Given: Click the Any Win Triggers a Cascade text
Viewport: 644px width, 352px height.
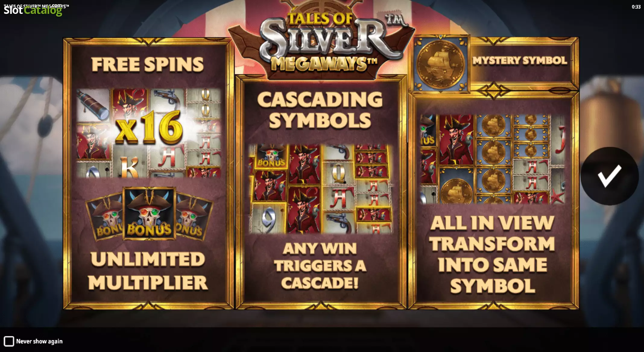Looking at the screenshot, I should click(x=320, y=266).
